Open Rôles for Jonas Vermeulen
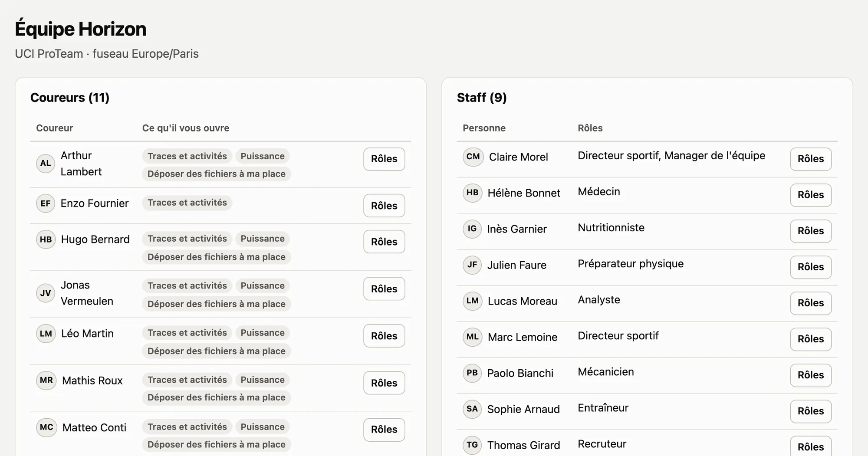This screenshot has width=868, height=456. pos(384,289)
